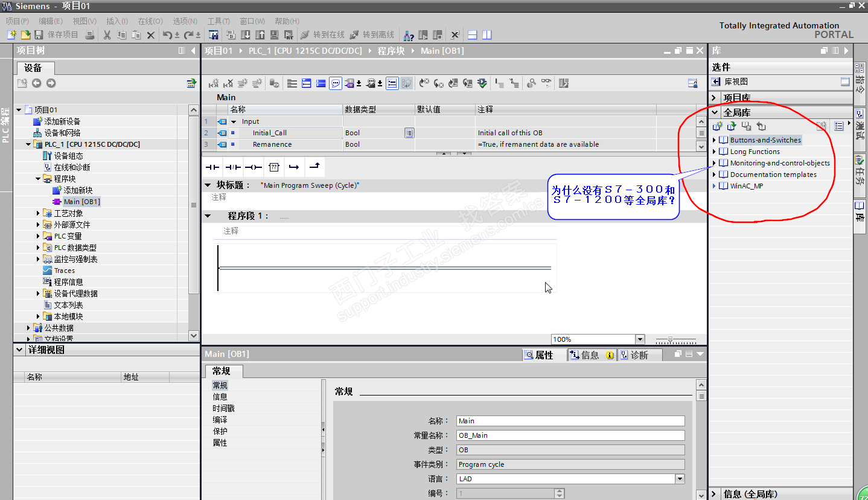Toggle the favorites bar in the editor
This screenshot has width=868, height=500.
click(392, 83)
